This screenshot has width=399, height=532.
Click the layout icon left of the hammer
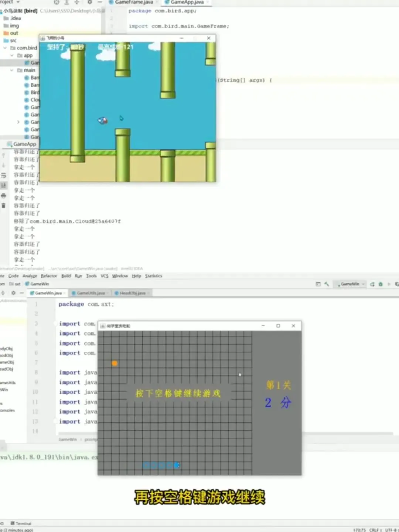[318, 284]
